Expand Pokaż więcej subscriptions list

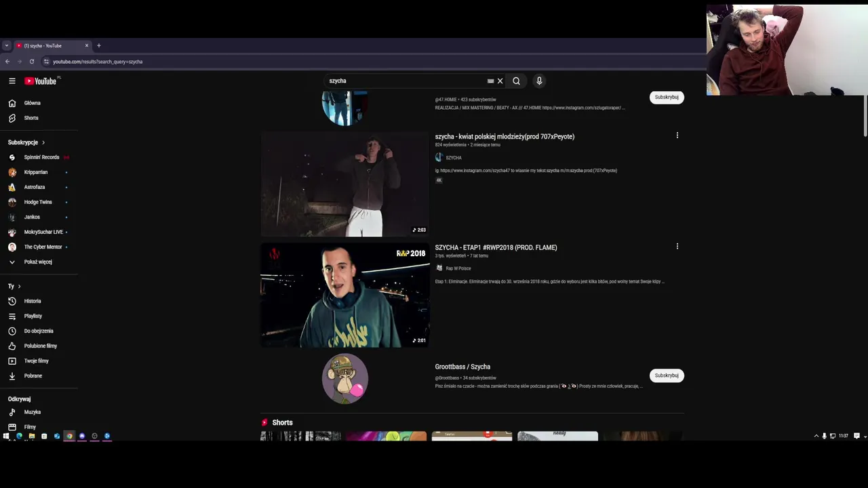pos(39,262)
